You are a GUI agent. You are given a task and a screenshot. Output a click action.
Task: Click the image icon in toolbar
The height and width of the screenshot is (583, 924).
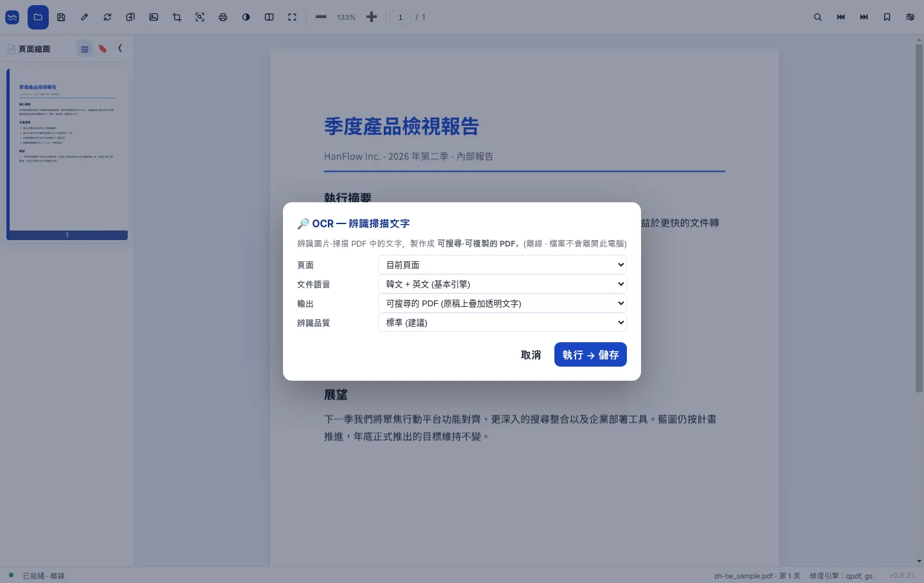tap(153, 17)
